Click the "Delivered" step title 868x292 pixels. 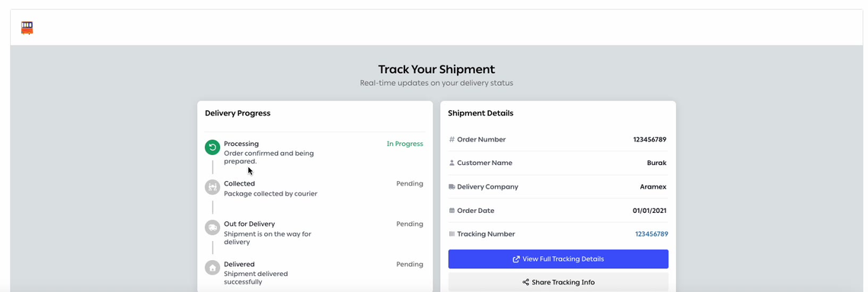click(x=239, y=265)
